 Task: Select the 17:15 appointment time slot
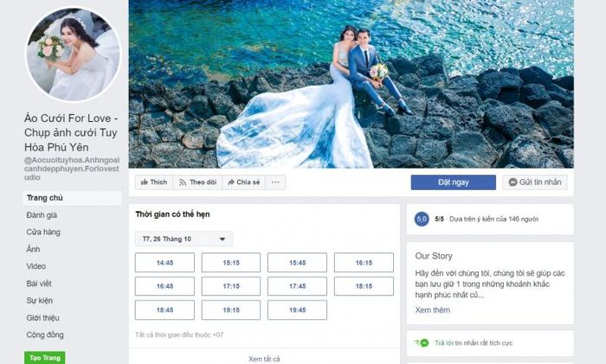[231, 286]
